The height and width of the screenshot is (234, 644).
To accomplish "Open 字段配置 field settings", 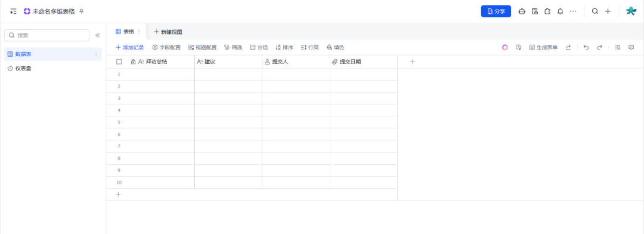I will (166, 48).
